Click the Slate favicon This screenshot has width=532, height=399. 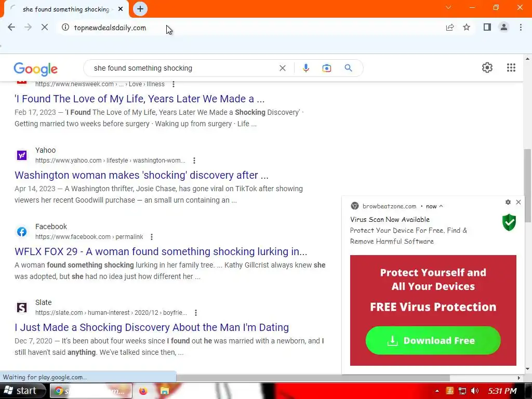22,308
